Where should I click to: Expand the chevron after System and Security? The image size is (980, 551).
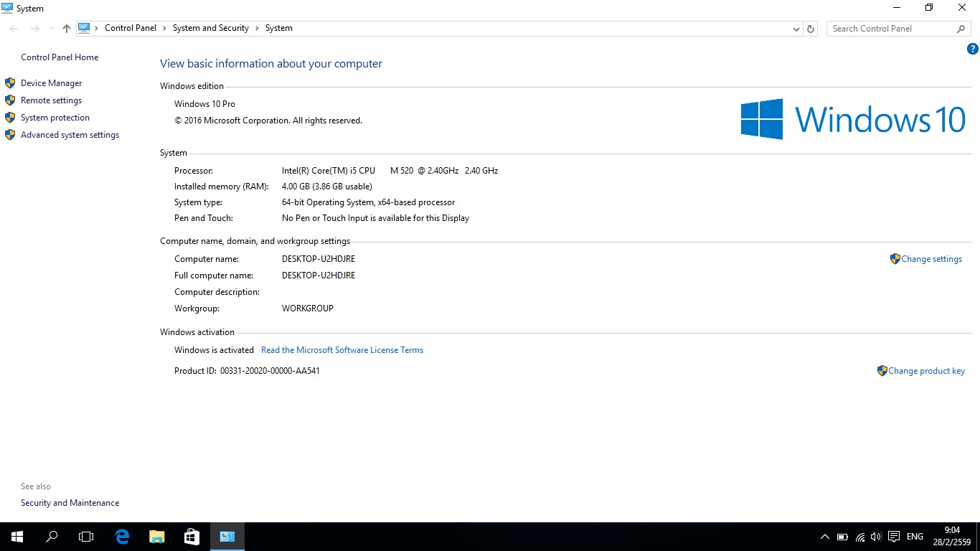pos(257,28)
